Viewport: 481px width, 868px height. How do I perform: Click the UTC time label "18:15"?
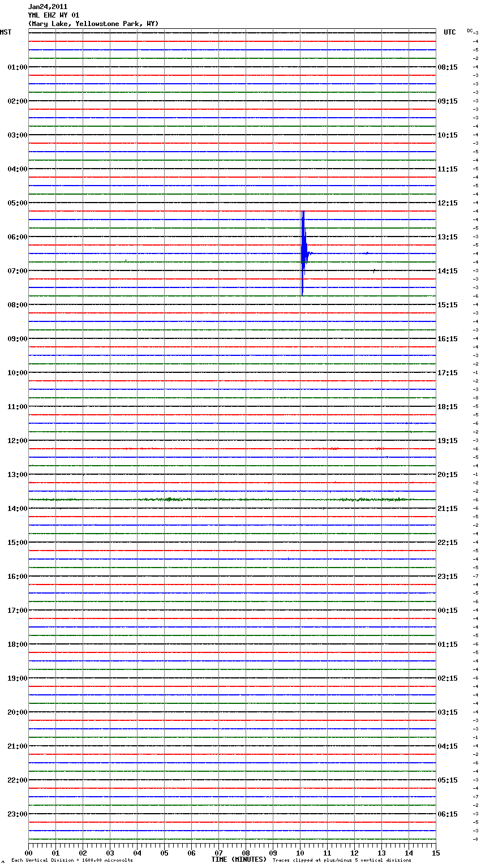(448, 407)
